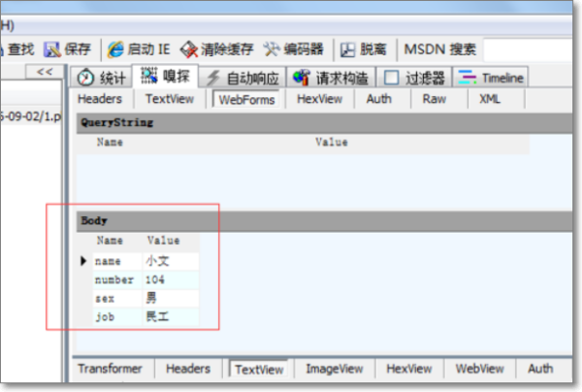Launch IE via the 启动 IE icon
582x392 pixels.
115,49
